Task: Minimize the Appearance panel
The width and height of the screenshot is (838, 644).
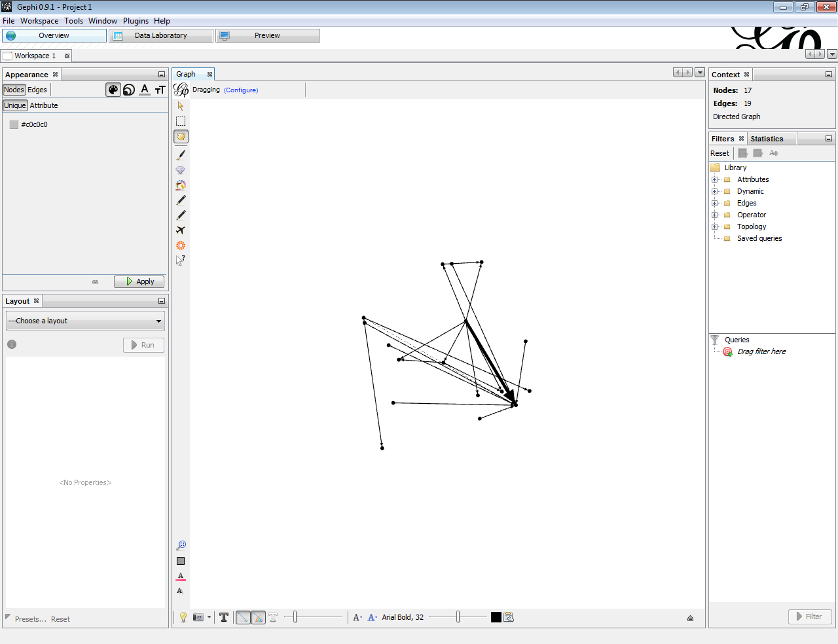Action: click(162, 75)
